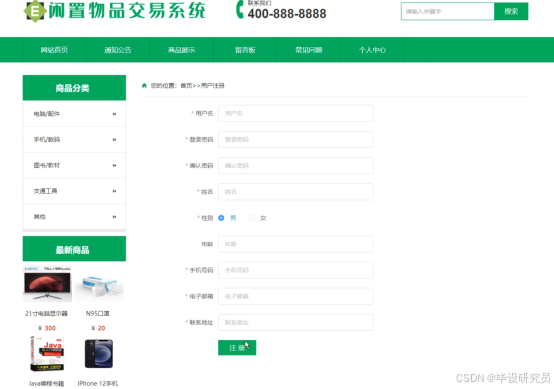Click 用户注册 breadcrumb text
This screenshot has width=554, height=389.
(213, 86)
